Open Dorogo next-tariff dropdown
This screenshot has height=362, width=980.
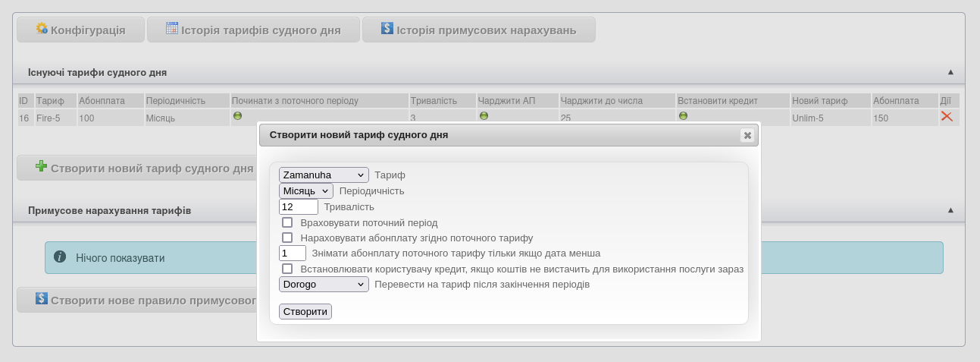pos(324,285)
